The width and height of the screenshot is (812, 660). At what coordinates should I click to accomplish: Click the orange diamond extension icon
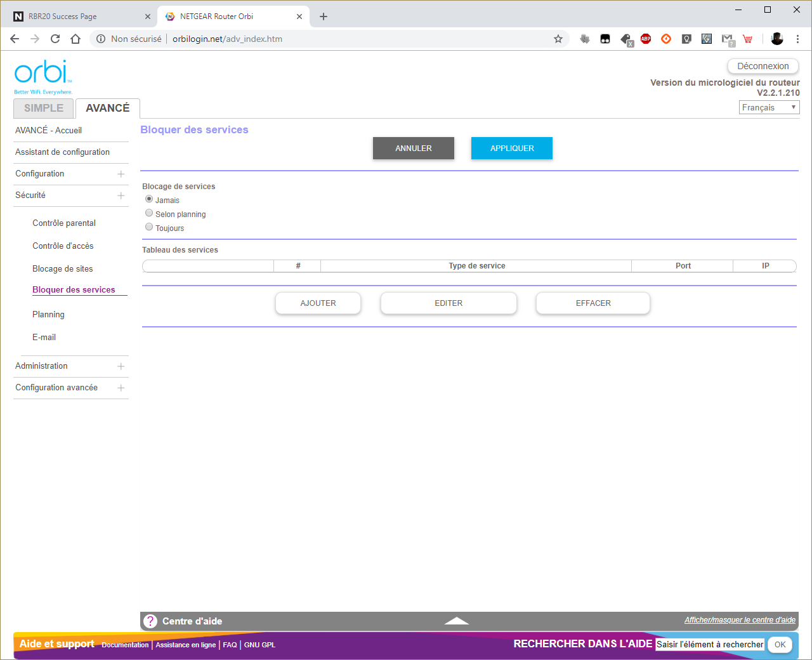(x=666, y=39)
